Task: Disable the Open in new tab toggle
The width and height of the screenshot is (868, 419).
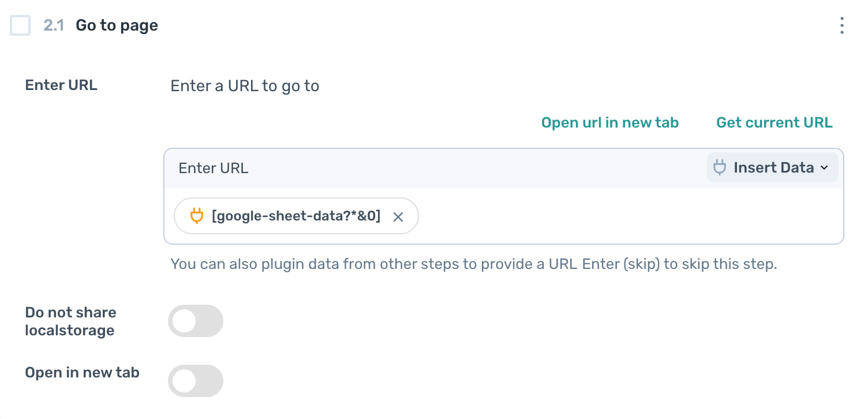Action: [195, 381]
